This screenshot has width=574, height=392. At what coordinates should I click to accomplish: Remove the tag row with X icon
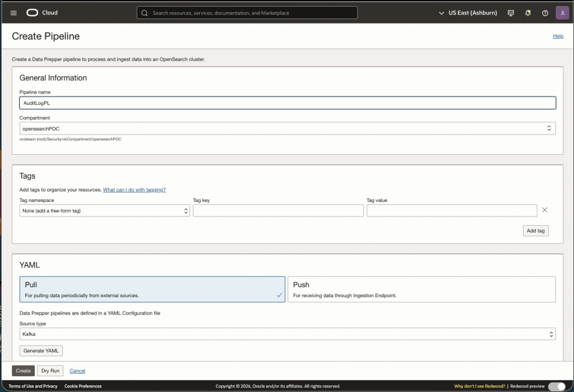pyautogui.click(x=544, y=210)
